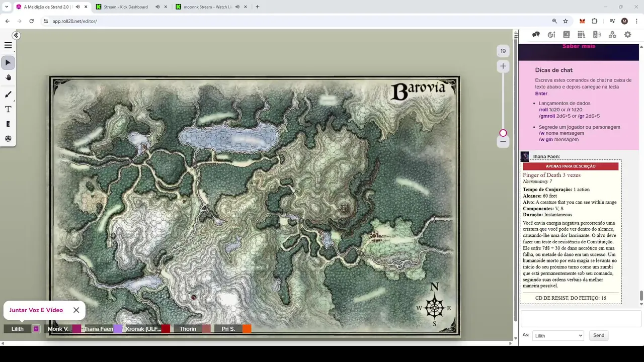This screenshot has height=362, width=644.
Task: Click the chat message text box
Action: (x=581, y=319)
